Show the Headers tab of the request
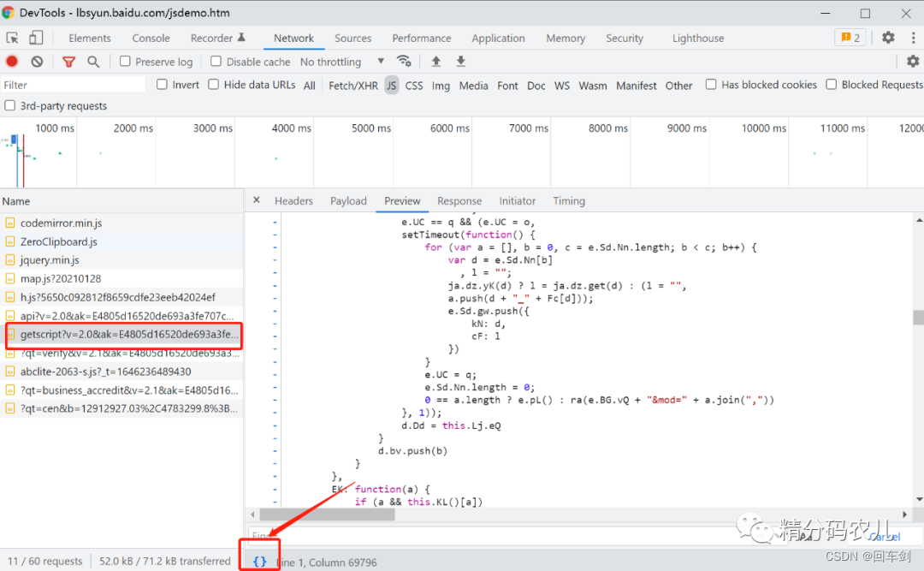924x571 pixels. pos(293,201)
